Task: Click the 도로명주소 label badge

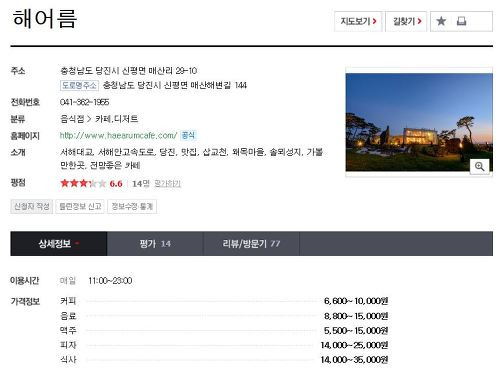Action: click(x=79, y=85)
